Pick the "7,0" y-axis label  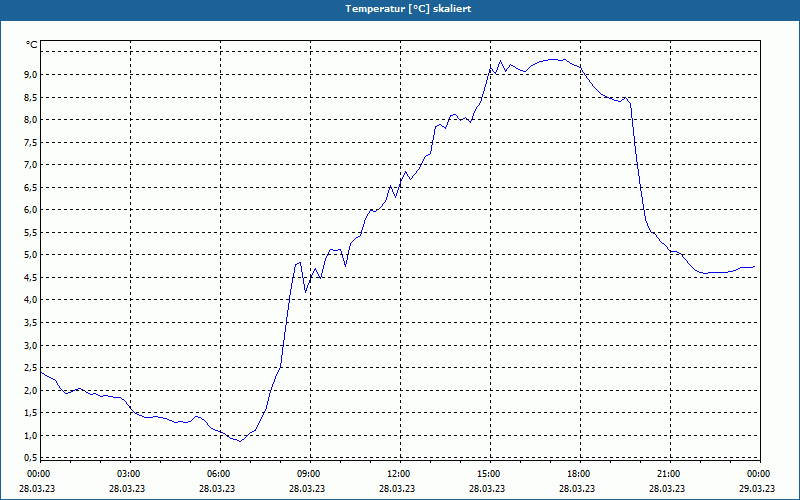pos(31,164)
